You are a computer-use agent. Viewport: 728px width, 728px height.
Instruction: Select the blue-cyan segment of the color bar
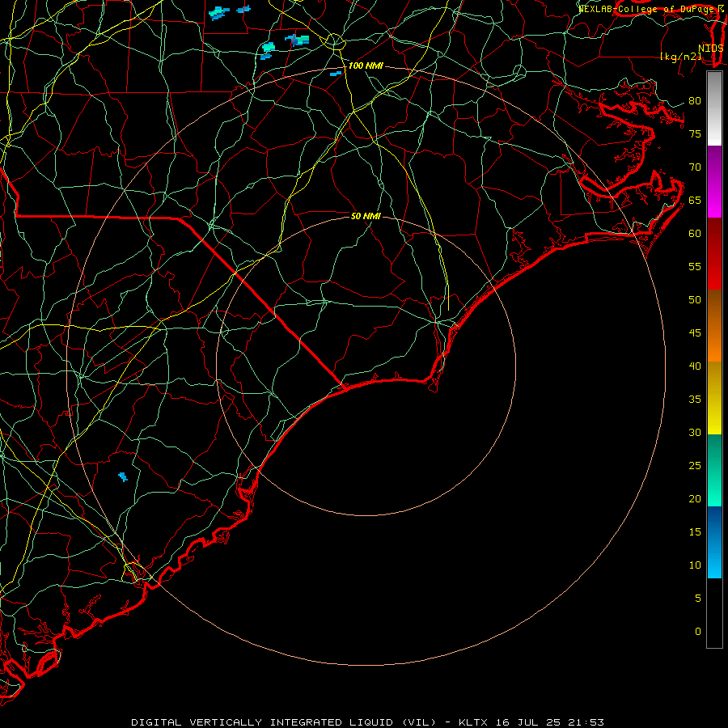pyautogui.click(x=714, y=542)
